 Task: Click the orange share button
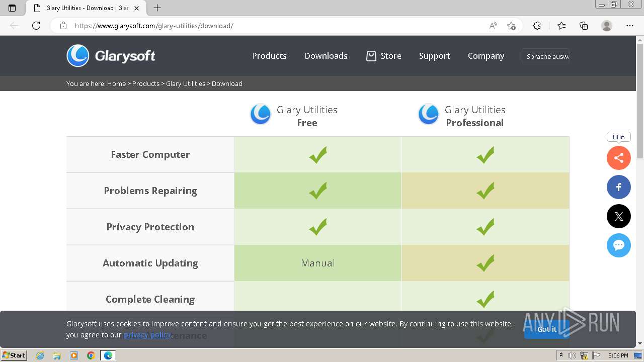click(x=619, y=158)
